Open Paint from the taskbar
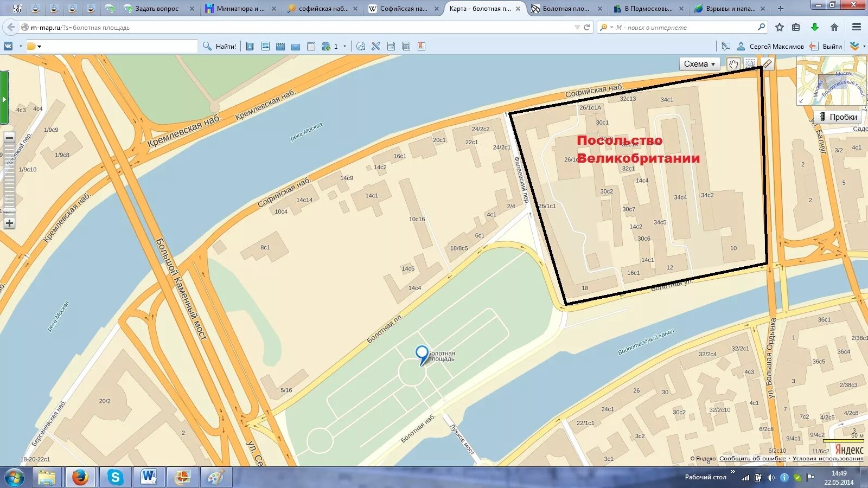Screen dimensions: 868x488 216,477
